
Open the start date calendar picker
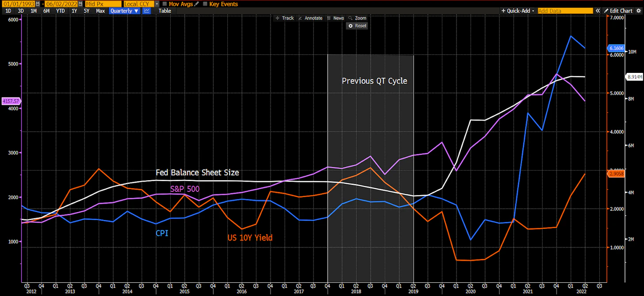(x=38, y=4)
